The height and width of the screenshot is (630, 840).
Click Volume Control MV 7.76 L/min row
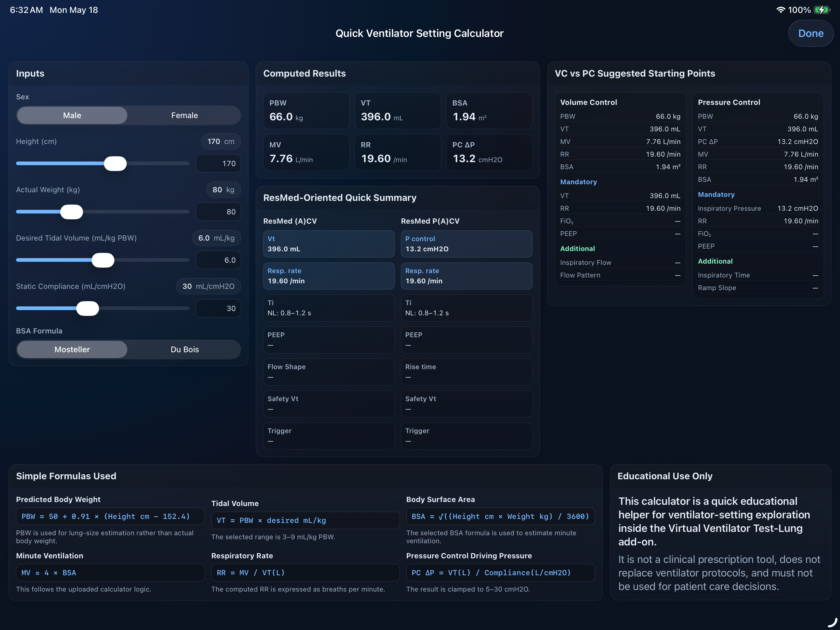point(620,142)
